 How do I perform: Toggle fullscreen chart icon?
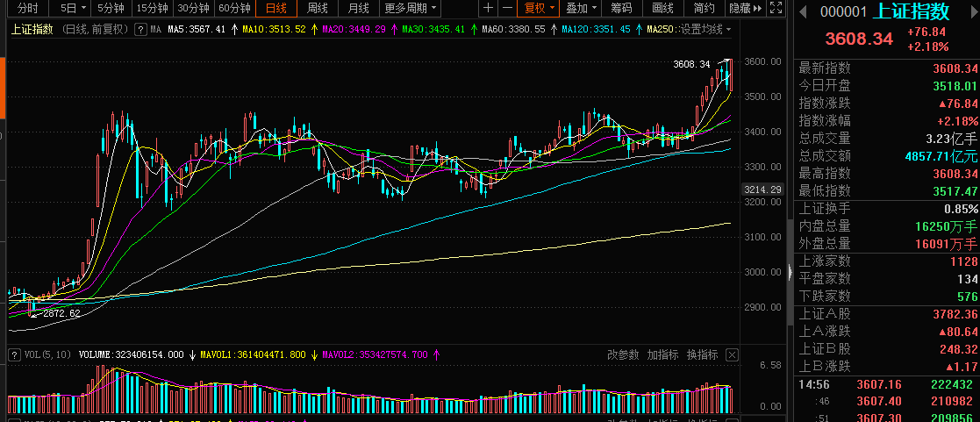point(776,8)
